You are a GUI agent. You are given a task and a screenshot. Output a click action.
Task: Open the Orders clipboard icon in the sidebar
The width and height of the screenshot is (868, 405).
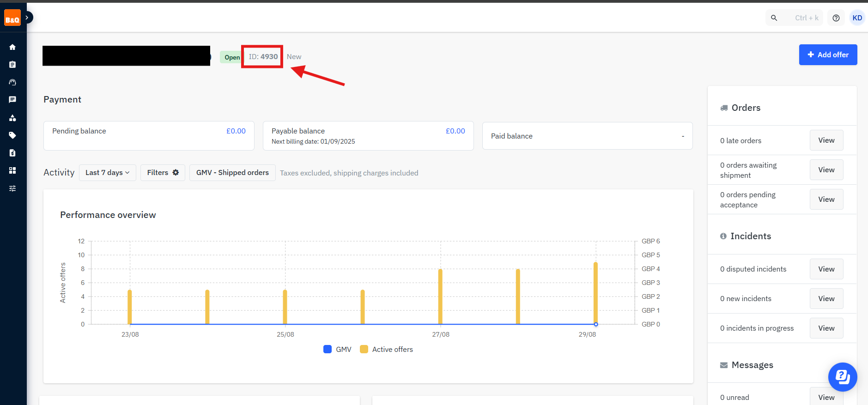12,65
